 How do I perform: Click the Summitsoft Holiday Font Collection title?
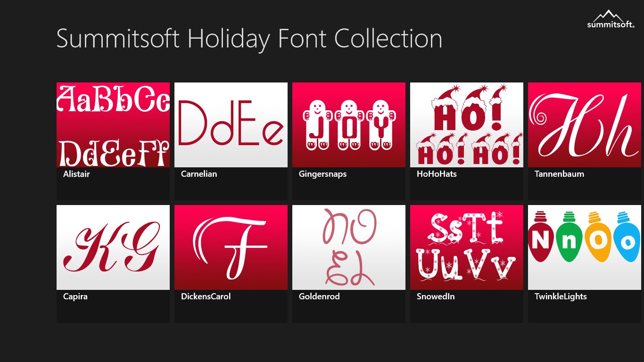click(249, 39)
